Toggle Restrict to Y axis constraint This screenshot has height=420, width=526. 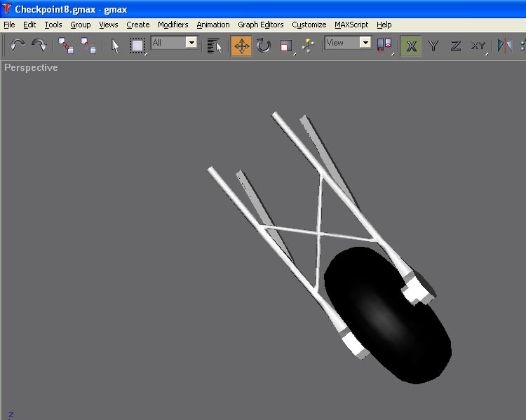pos(434,46)
